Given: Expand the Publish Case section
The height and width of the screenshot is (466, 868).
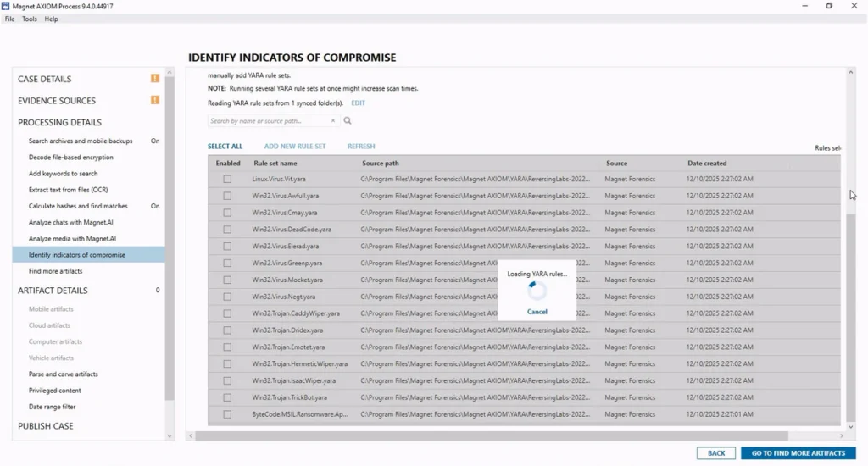Looking at the screenshot, I should pyautogui.click(x=46, y=426).
